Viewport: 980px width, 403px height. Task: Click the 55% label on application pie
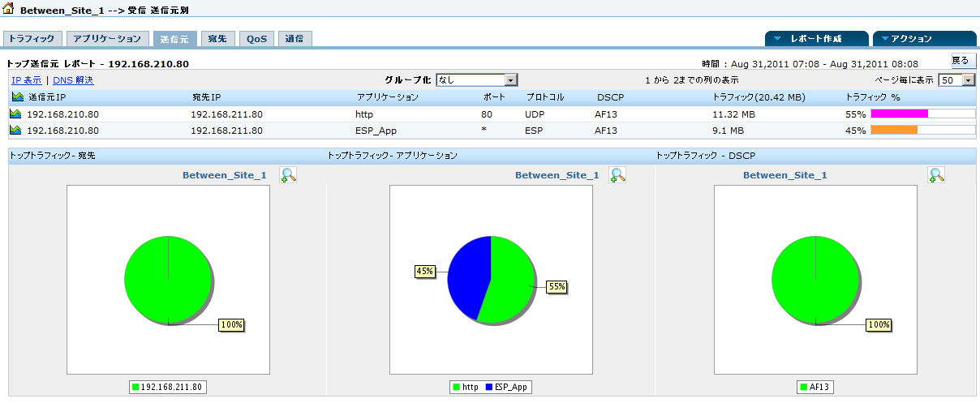(x=557, y=286)
